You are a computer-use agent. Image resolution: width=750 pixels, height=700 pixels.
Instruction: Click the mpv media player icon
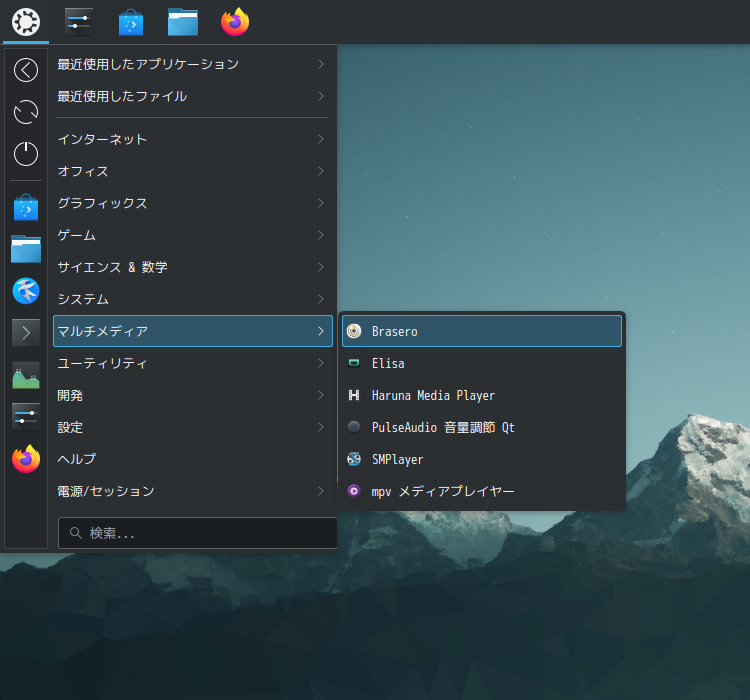[354, 490]
